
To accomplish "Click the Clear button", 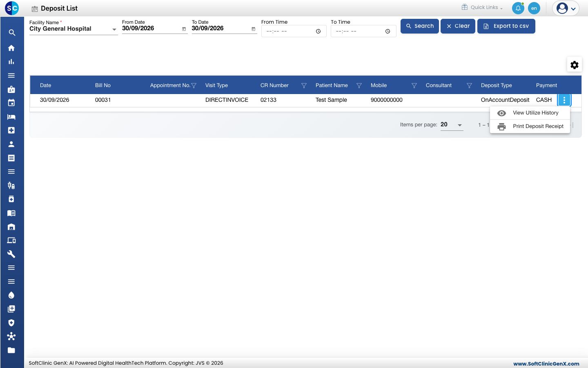I will click(458, 26).
